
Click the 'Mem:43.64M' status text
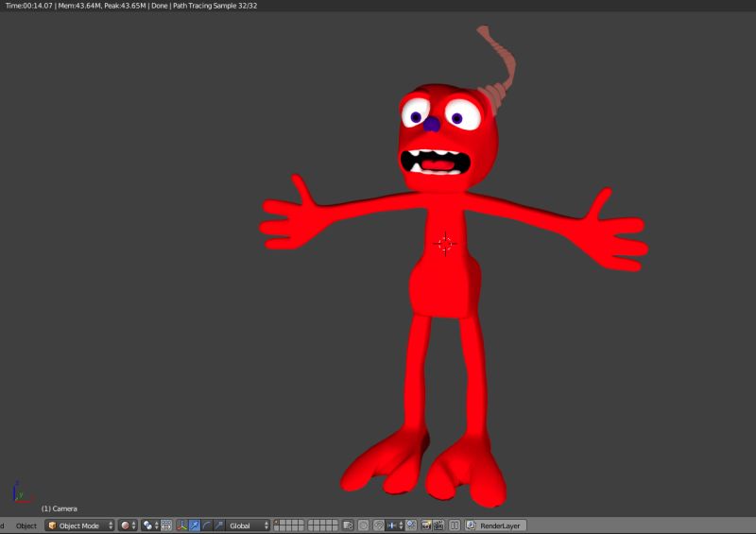point(79,6)
